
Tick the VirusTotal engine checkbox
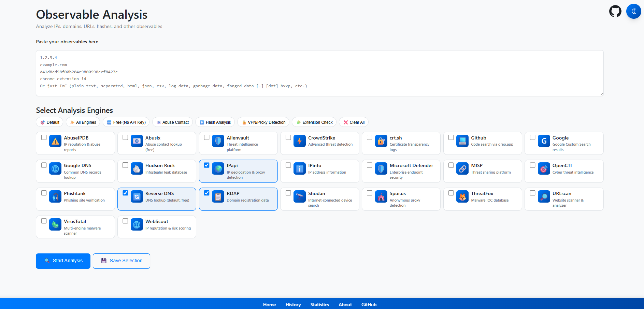[x=44, y=221]
